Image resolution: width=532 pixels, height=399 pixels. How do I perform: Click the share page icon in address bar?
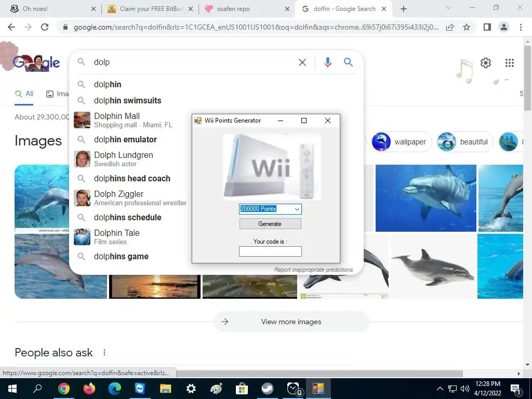coord(450,27)
